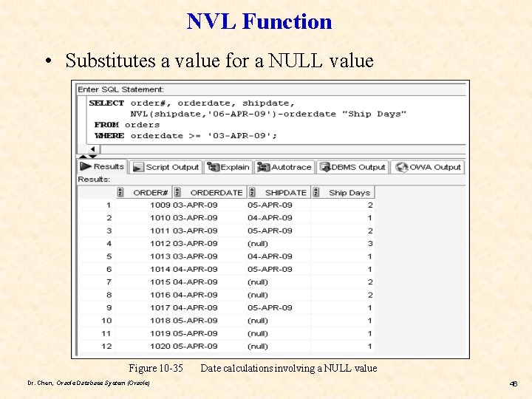Click the (null) shipdate for order 1012

coord(258,244)
